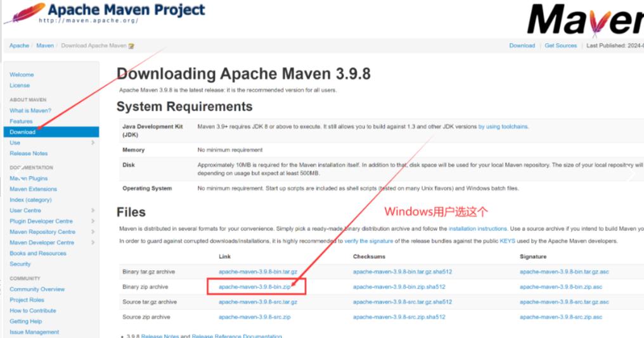Expand Plugin Developer Centre chevron
This screenshot has width=644, height=338.
tap(93, 221)
